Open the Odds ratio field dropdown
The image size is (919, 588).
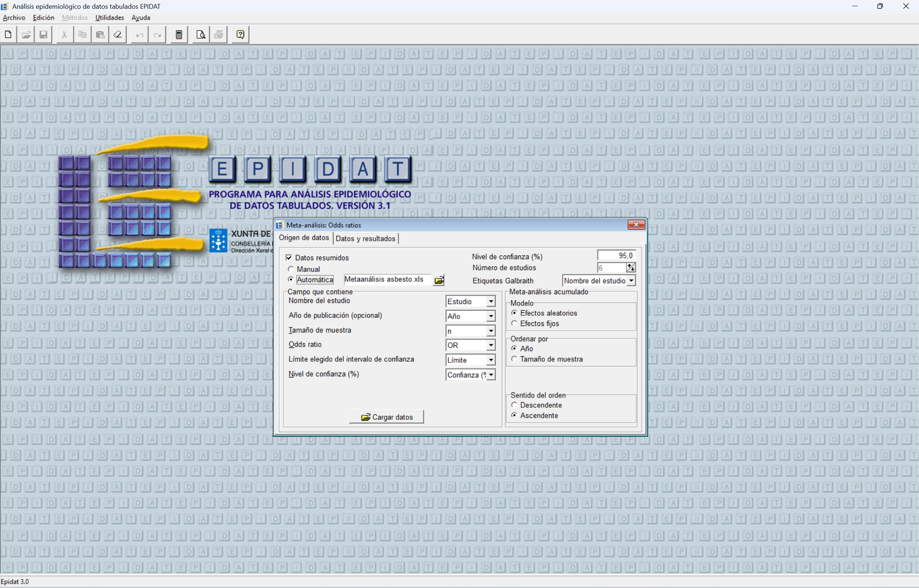(x=491, y=345)
